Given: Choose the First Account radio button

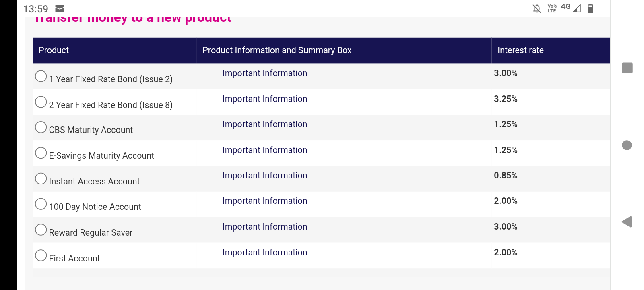Looking at the screenshot, I should pos(41,255).
